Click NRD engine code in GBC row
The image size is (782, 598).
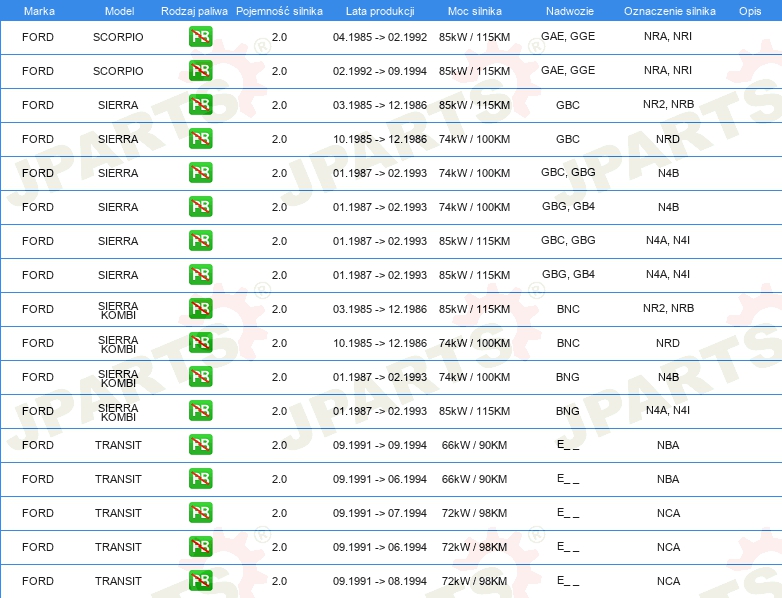click(668, 139)
